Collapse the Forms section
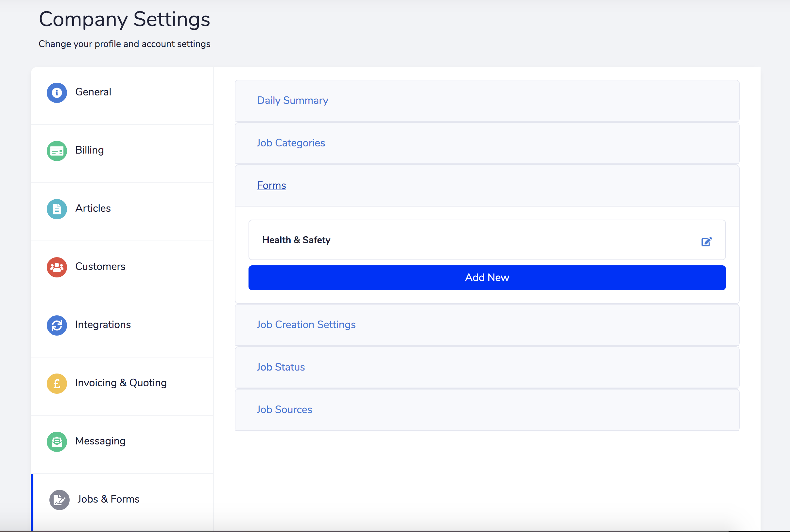Viewport: 790px width, 532px height. pos(487,186)
